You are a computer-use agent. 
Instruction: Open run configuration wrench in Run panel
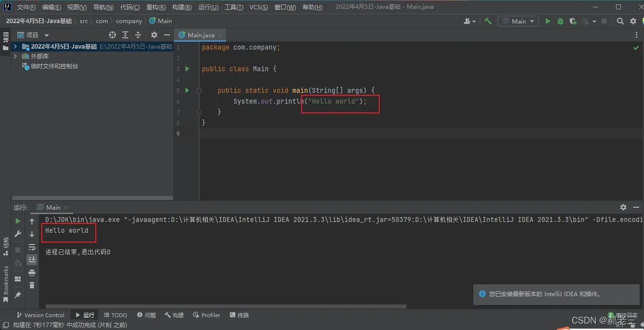tap(18, 234)
